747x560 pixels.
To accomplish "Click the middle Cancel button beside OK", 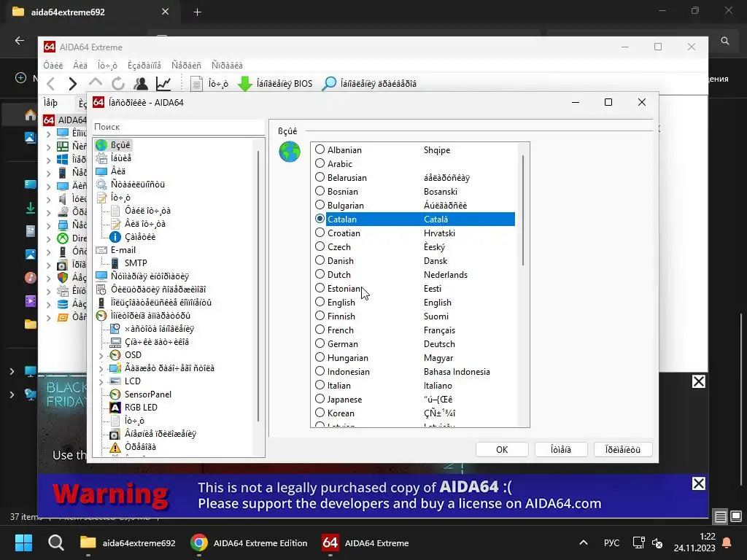I will coord(561,449).
